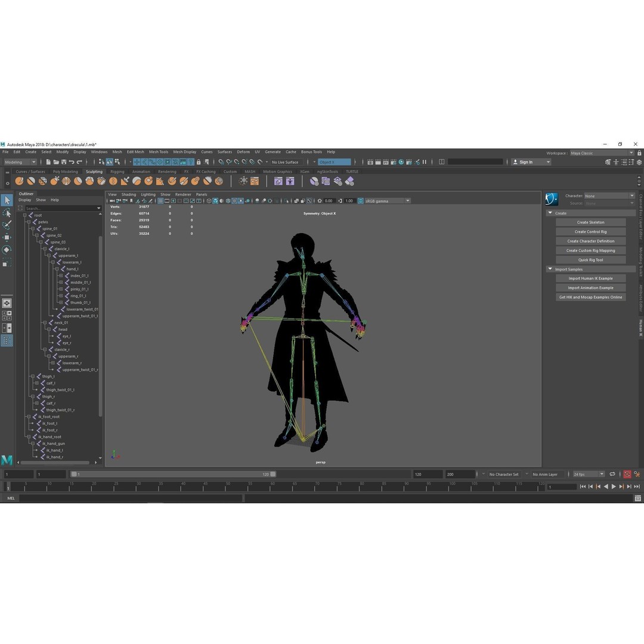
Task: Collapse the Import Samples section
Action: (550, 269)
